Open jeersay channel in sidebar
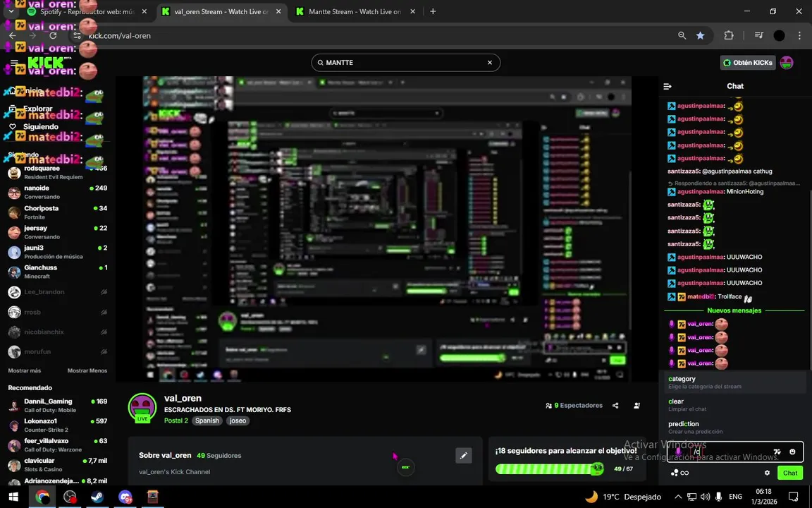This screenshot has height=508, width=812. click(58, 231)
